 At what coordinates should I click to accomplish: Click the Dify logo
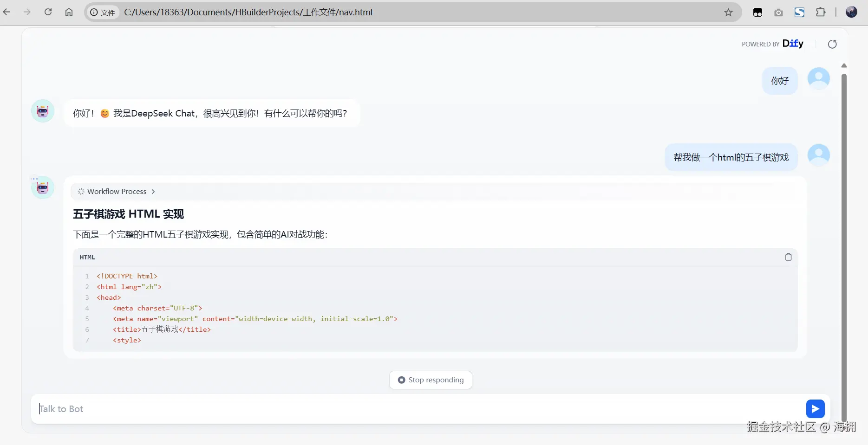coord(793,44)
